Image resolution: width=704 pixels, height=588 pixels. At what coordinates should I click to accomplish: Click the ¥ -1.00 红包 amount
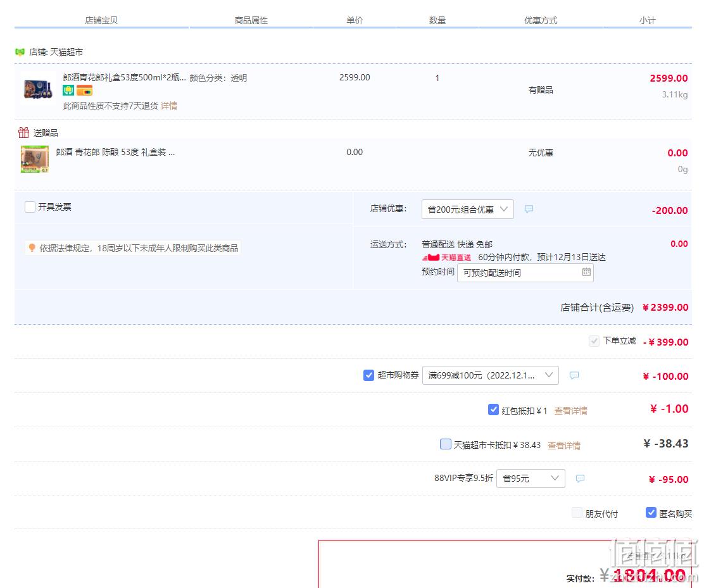(669, 409)
